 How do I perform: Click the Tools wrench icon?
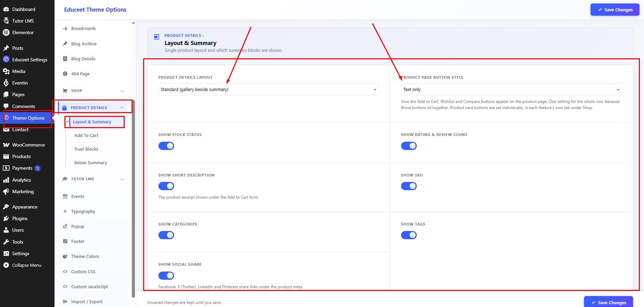[6, 242]
